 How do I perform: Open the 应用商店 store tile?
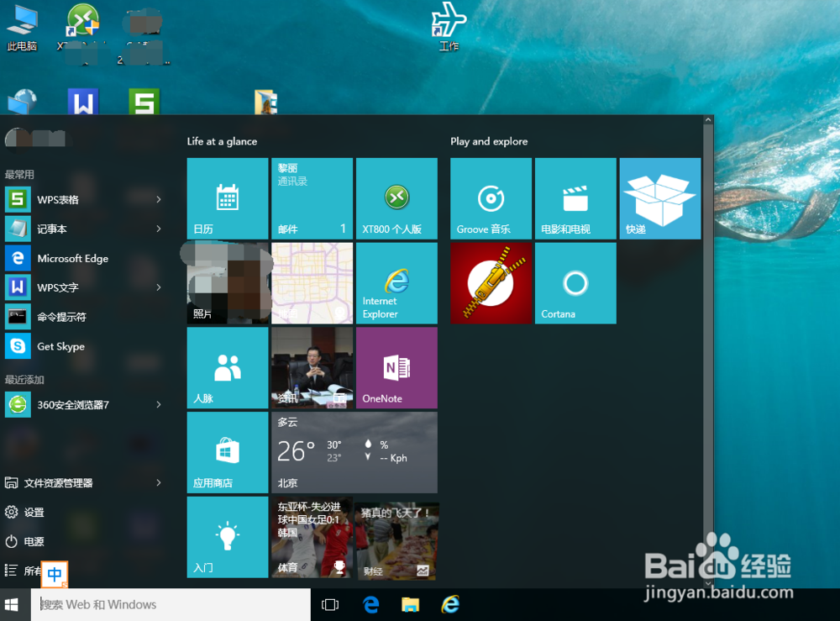(x=227, y=452)
